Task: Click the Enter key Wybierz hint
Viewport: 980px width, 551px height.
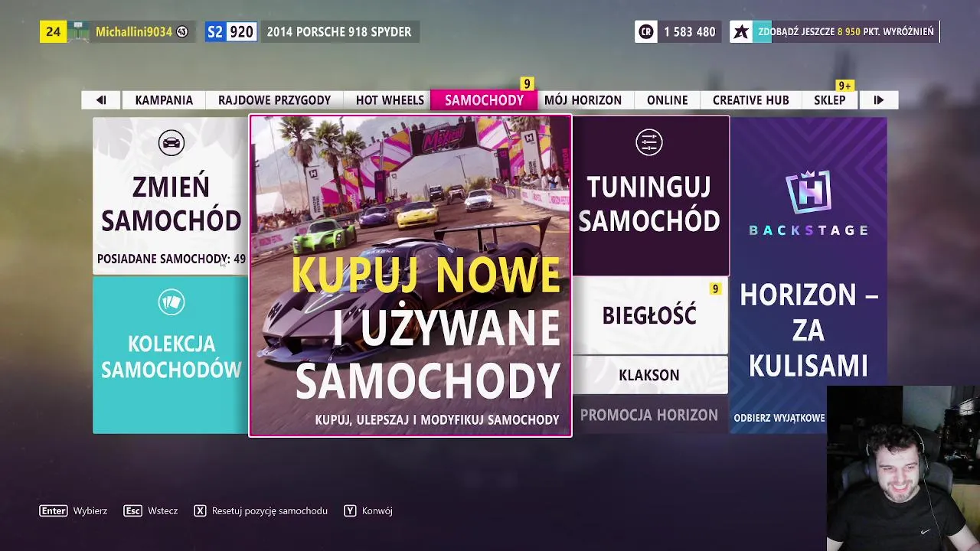Action: tap(73, 510)
